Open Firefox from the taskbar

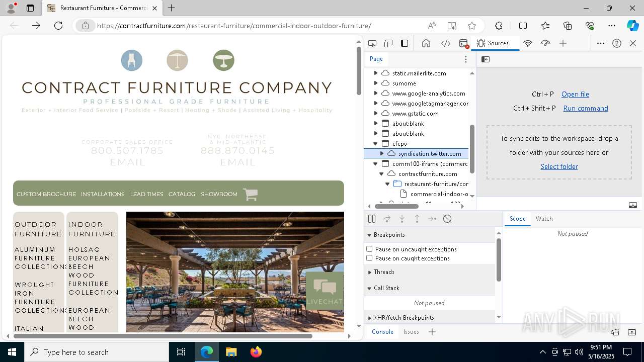click(256, 352)
